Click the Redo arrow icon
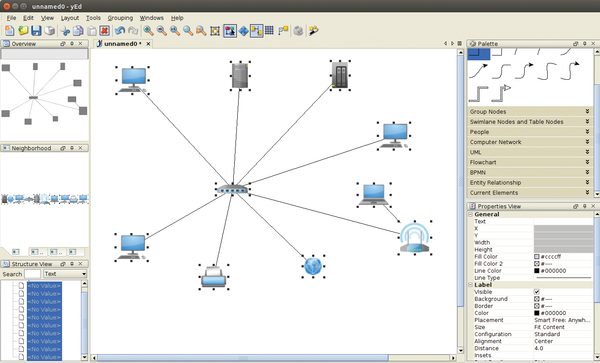Image resolution: width=600 pixels, height=363 pixels. coord(133,31)
